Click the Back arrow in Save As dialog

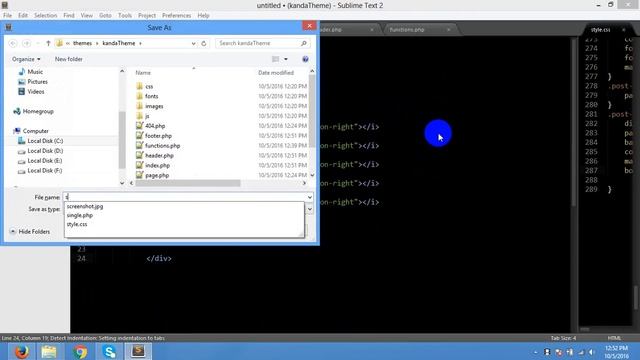click(x=13, y=43)
